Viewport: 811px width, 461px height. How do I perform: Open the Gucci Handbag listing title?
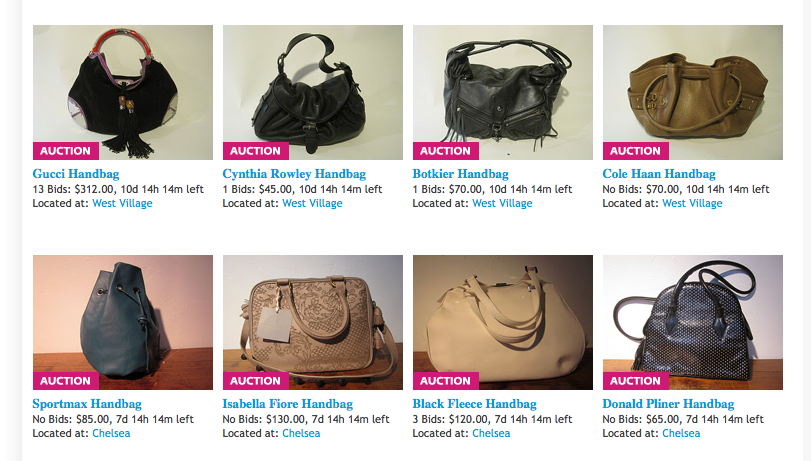click(76, 174)
